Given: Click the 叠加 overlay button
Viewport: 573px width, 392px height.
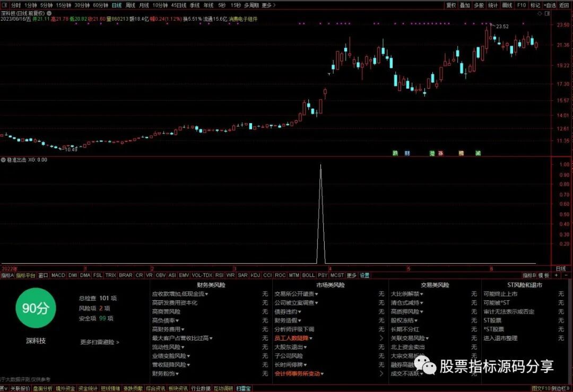Looking at the screenshot, I should coord(465,5).
